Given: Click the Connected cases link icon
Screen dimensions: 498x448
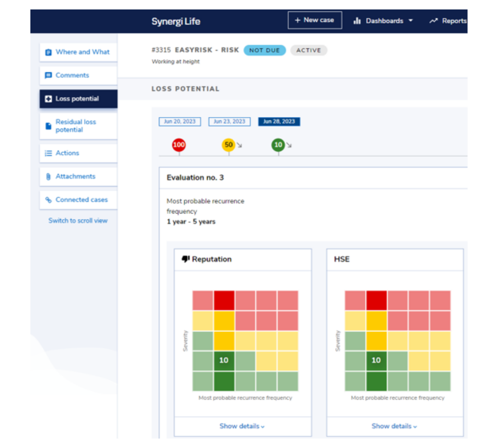Looking at the screenshot, I should (48, 199).
